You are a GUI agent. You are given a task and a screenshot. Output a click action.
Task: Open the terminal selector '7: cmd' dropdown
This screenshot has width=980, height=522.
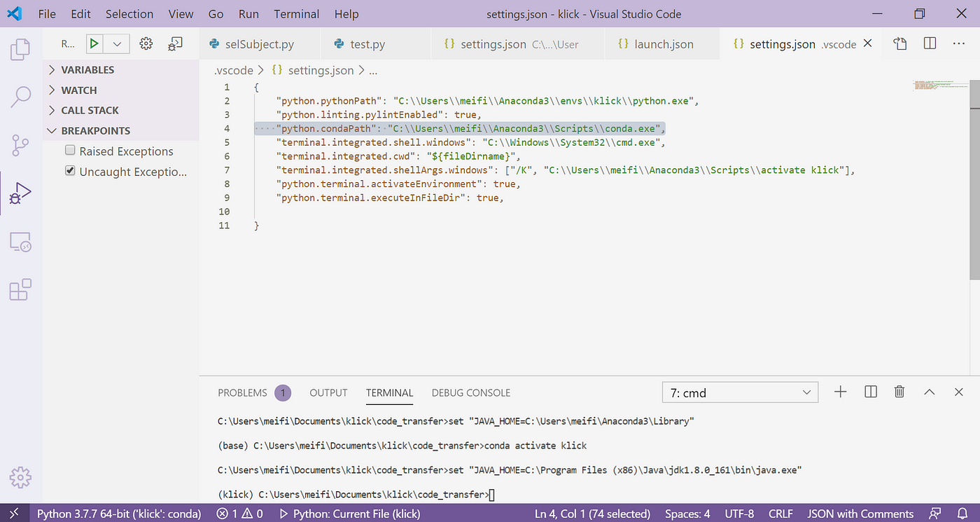pos(740,393)
